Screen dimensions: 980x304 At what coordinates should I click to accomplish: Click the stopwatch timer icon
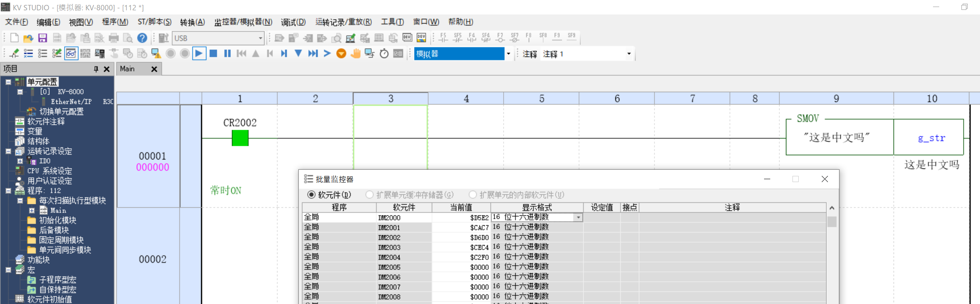[x=384, y=54]
